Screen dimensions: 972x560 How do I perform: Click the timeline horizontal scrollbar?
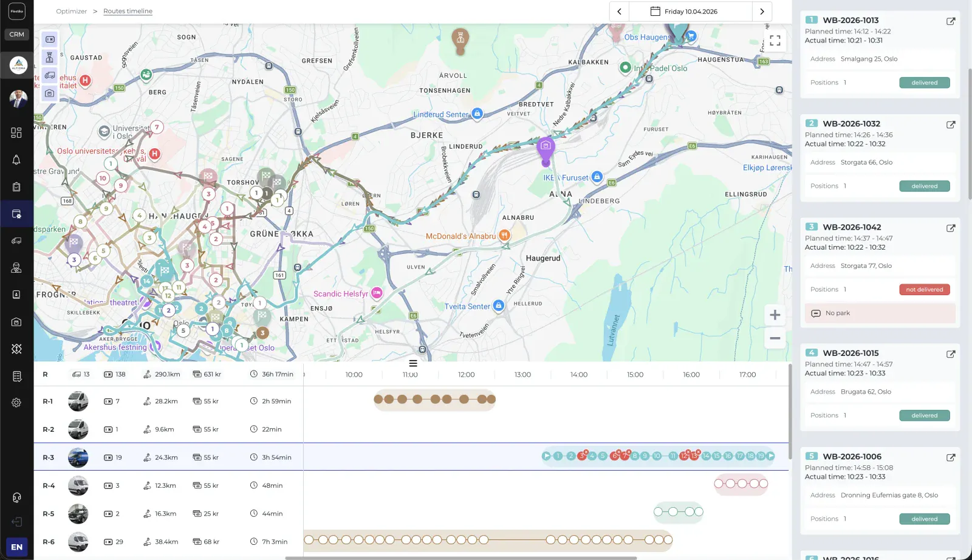[460, 558]
